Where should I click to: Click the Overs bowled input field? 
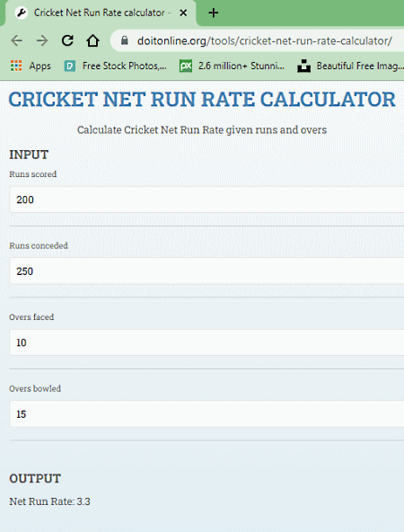[x=206, y=414]
